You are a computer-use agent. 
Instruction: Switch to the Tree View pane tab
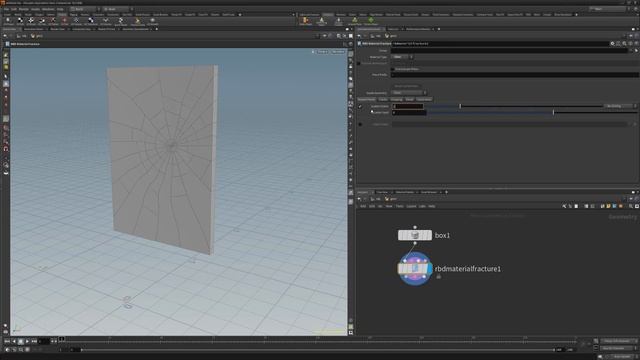(382, 192)
